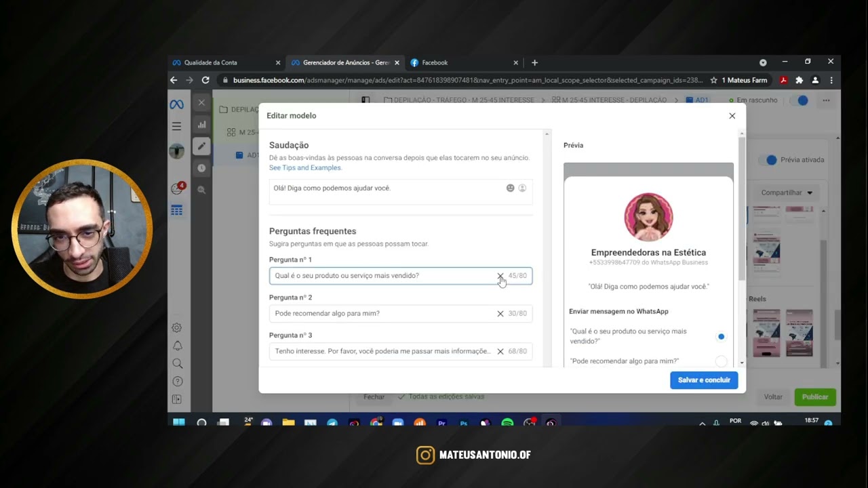Open three-dot more options next to rascunho
This screenshot has height=488, width=868.
[826, 100]
